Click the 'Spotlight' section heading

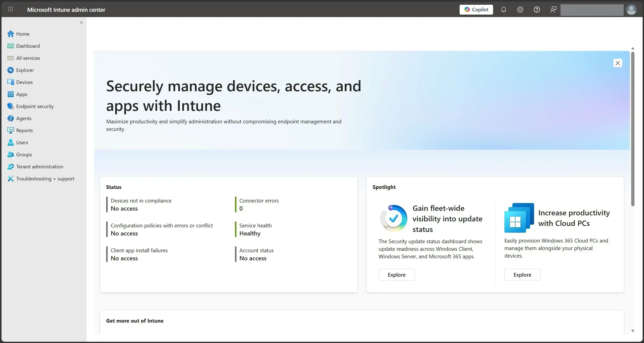(x=384, y=187)
